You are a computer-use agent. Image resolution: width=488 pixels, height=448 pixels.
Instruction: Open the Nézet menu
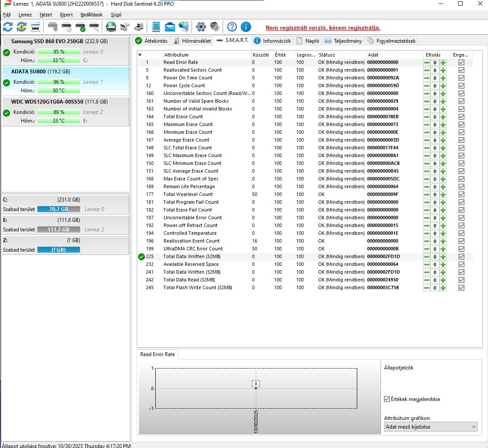[46, 15]
